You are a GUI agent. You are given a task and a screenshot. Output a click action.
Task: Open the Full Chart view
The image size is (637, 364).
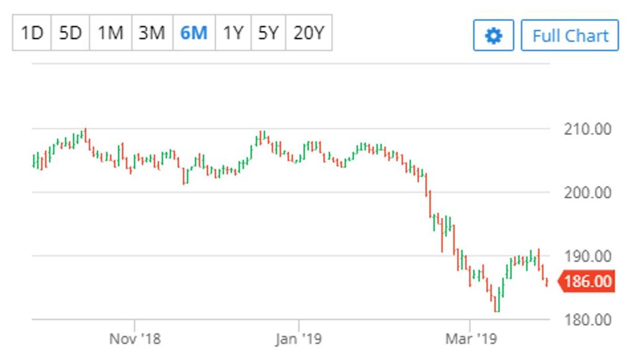(x=570, y=36)
